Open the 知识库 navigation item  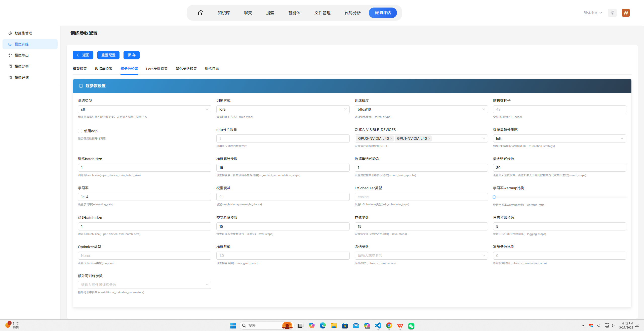pyautogui.click(x=224, y=13)
